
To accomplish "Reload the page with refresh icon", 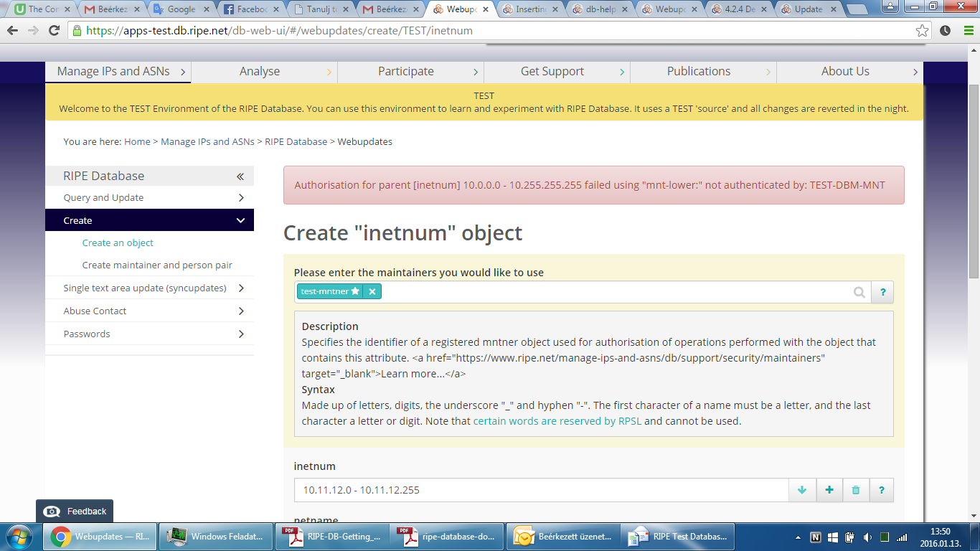I will point(54,31).
